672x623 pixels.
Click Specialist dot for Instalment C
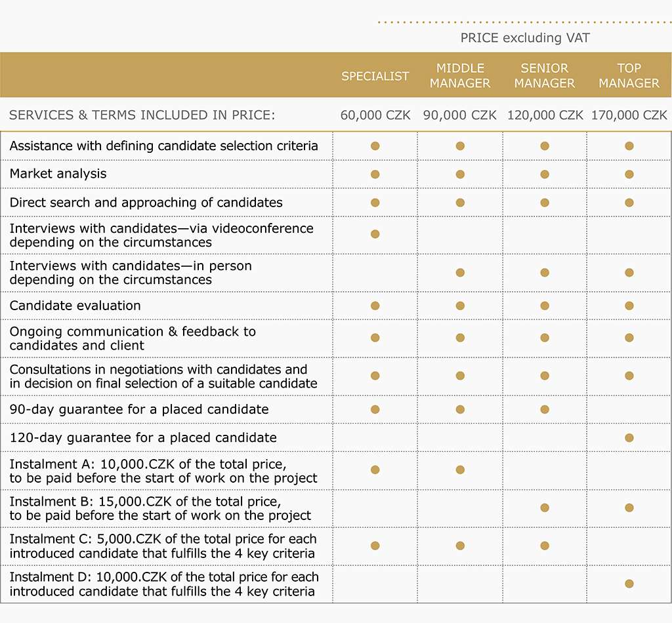pyautogui.click(x=375, y=546)
